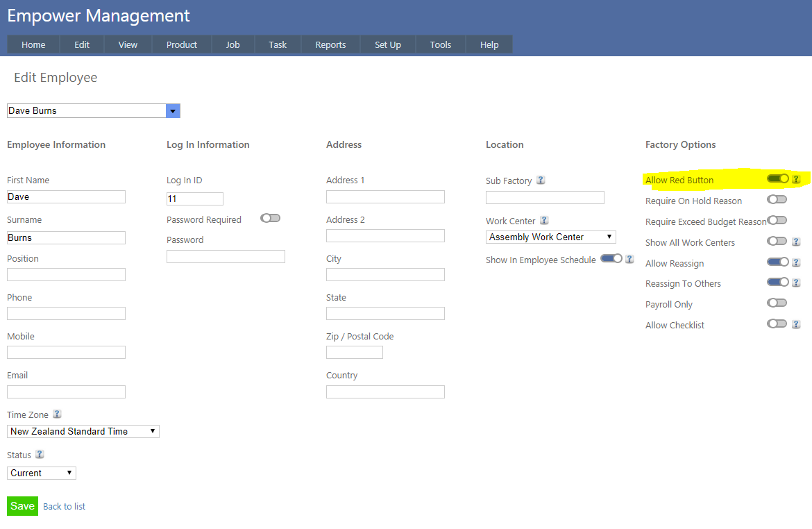Click help icon for Allow Red Button
The image size is (812, 529).
pyautogui.click(x=796, y=180)
